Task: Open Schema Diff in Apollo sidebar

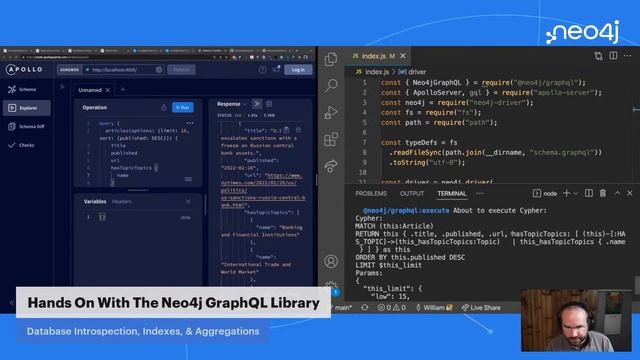Action: pos(26,127)
